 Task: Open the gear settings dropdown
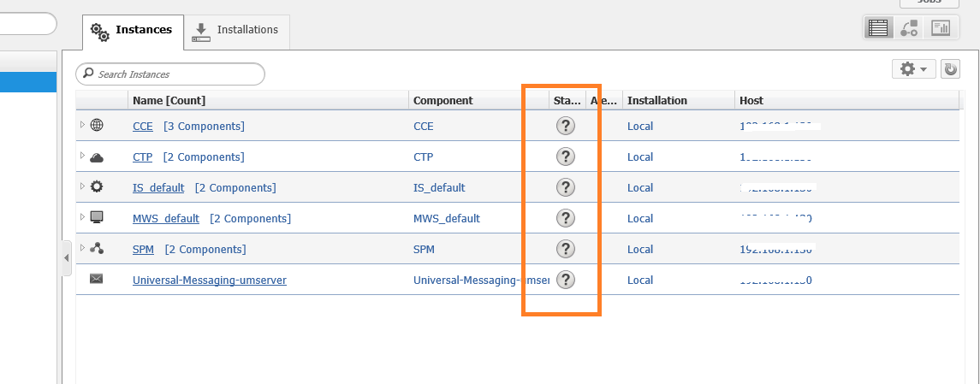point(913,68)
